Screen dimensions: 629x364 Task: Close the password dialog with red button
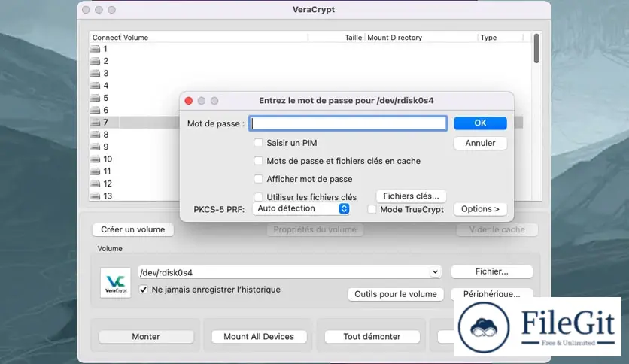tap(189, 101)
